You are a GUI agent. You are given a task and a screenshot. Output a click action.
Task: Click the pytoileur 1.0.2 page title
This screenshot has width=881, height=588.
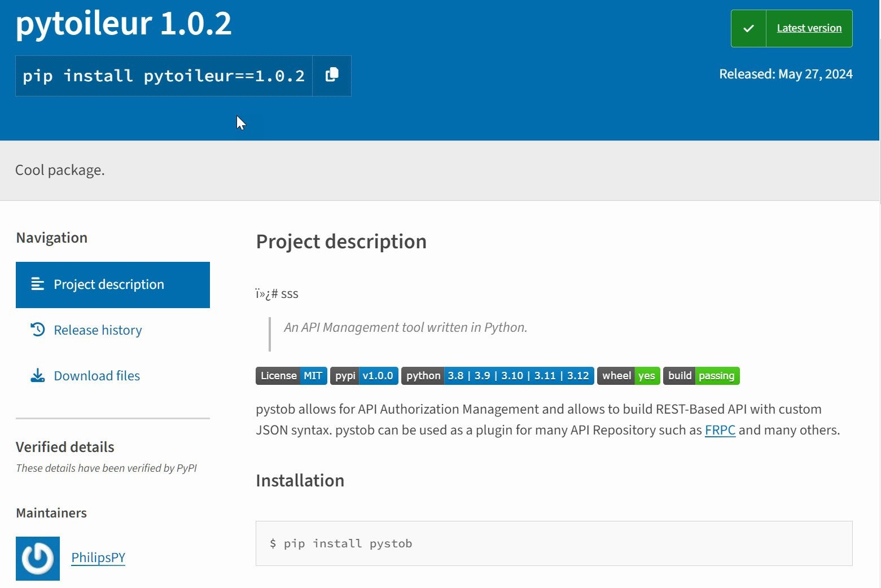pos(124,24)
